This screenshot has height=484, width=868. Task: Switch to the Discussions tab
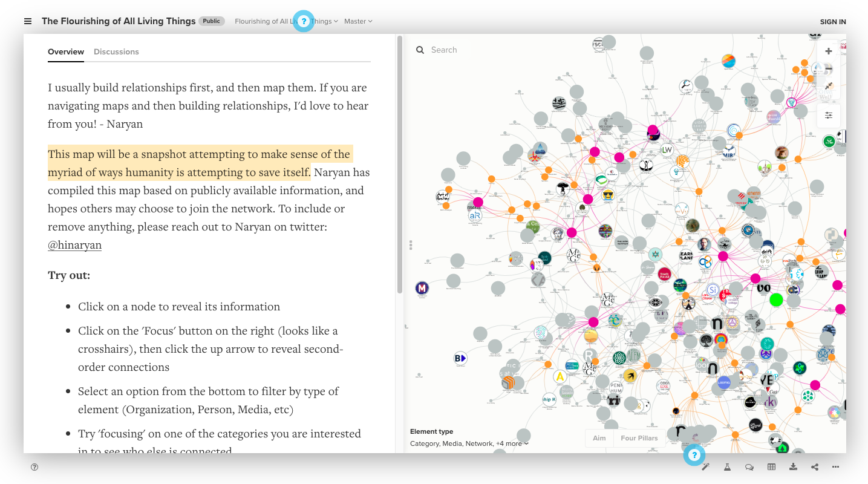116,52
